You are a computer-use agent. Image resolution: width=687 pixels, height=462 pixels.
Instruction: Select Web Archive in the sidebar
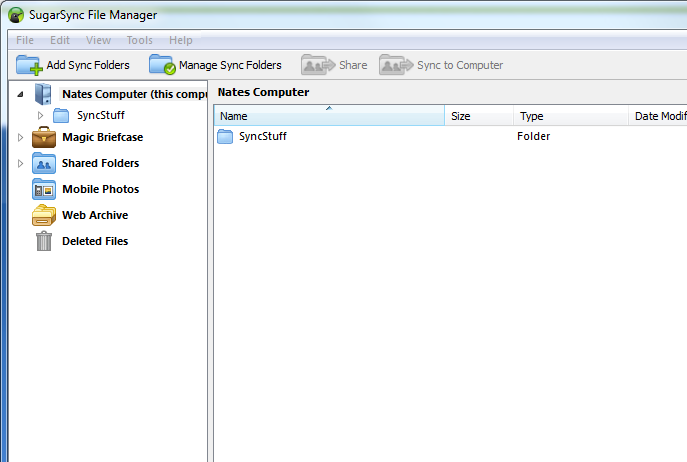coord(95,215)
